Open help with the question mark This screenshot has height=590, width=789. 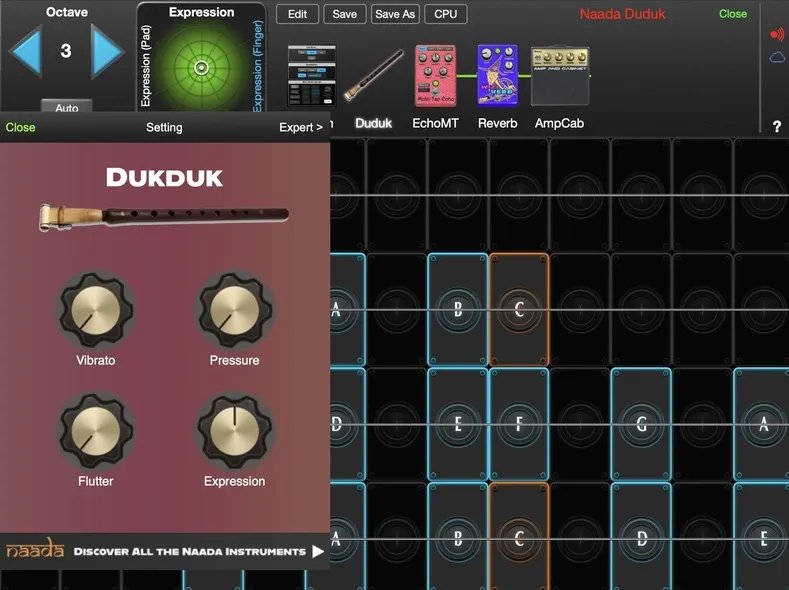point(777,126)
